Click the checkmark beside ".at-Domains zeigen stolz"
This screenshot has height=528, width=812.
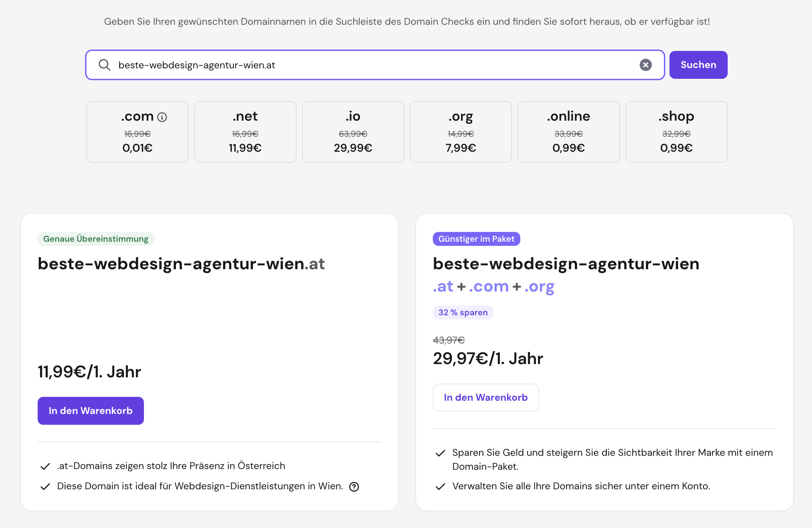pos(45,466)
